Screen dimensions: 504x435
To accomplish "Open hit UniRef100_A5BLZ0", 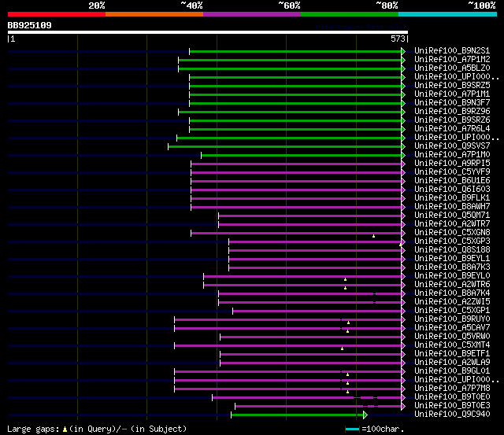I will (452, 68).
